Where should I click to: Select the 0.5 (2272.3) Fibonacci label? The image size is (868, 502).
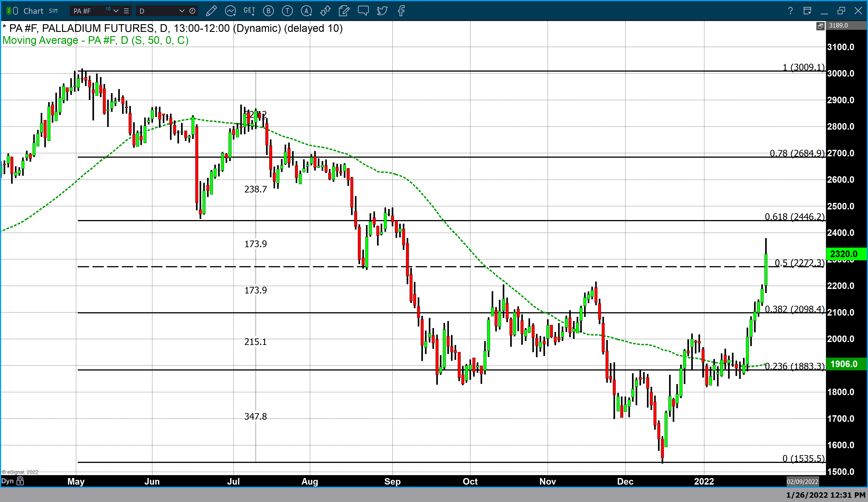click(x=800, y=263)
